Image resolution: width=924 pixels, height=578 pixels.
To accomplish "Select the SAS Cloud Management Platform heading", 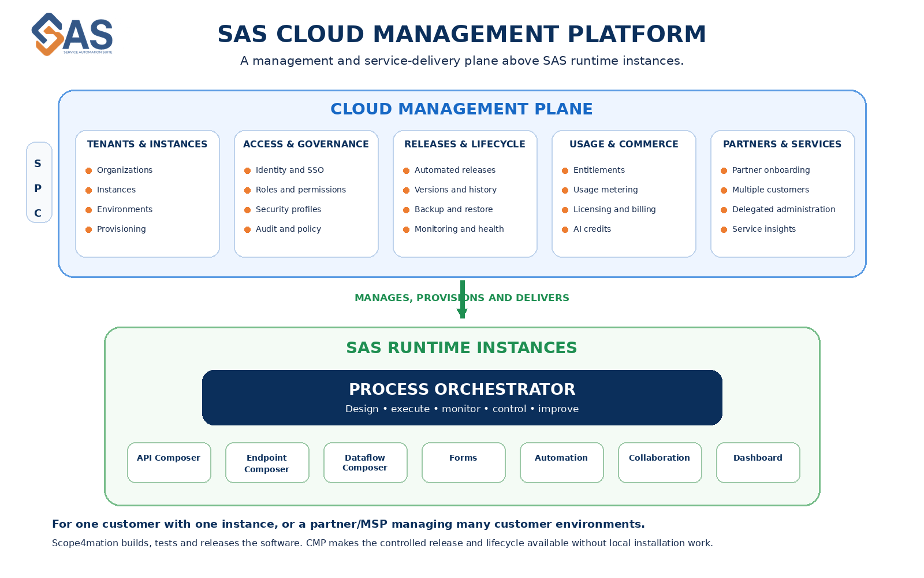I will point(462,34).
